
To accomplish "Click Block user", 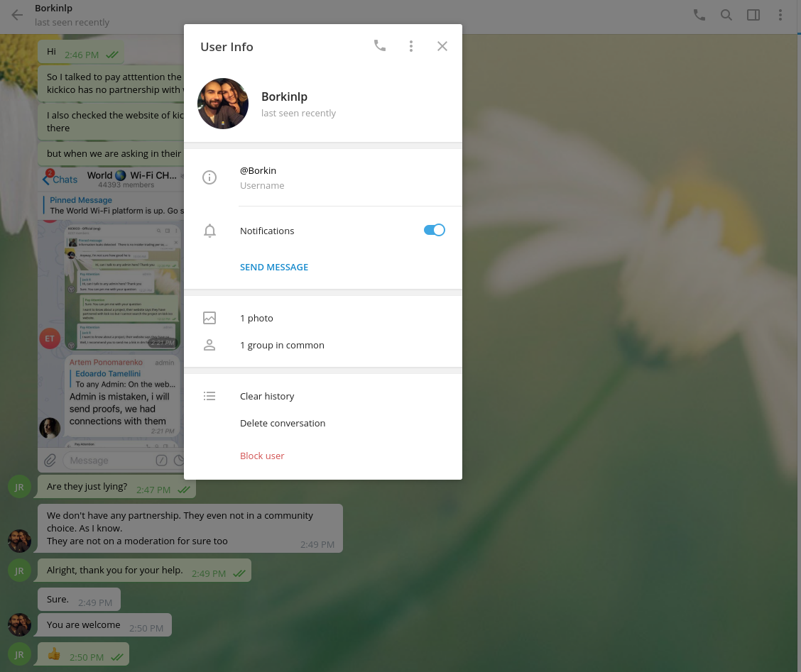I will coord(262,456).
